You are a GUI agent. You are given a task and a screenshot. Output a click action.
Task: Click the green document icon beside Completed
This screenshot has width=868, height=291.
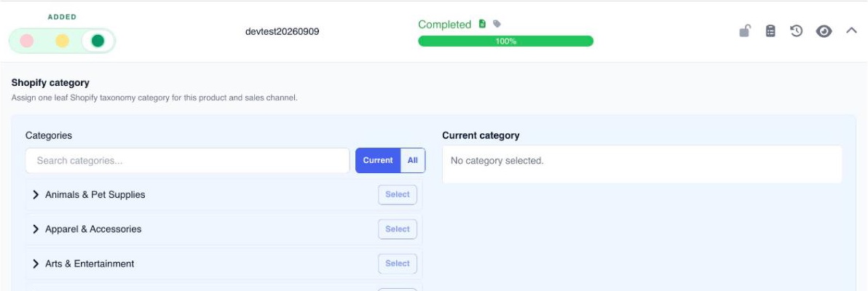[x=482, y=24]
